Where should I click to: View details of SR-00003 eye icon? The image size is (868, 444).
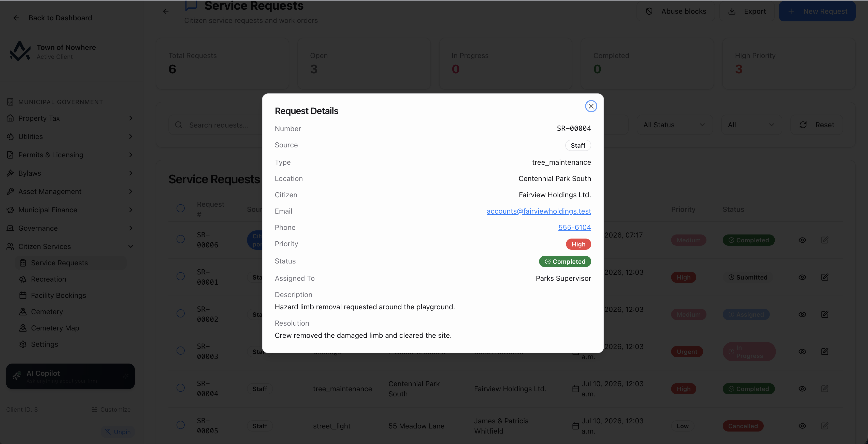(802, 352)
